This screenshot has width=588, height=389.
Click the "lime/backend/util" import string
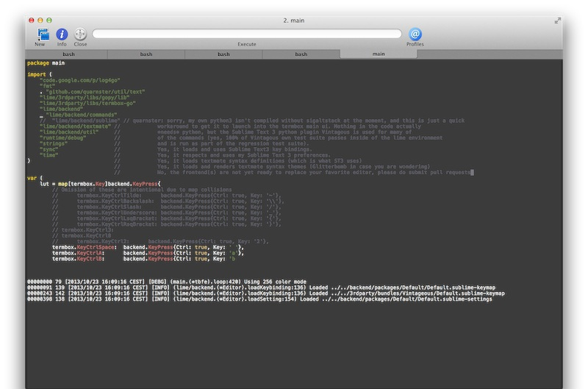69,132
